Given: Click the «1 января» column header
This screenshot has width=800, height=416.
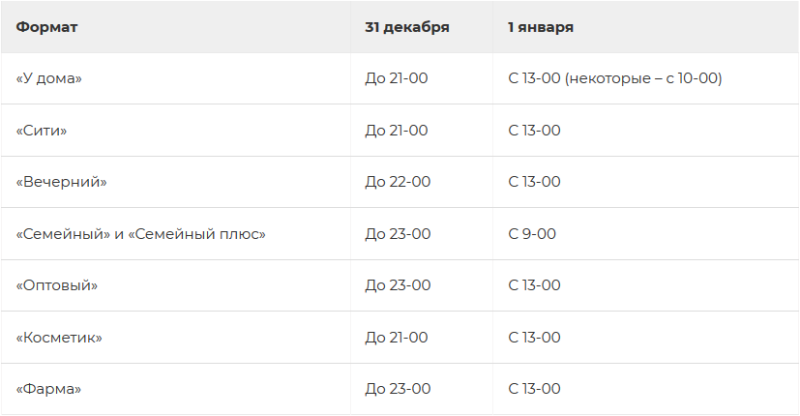Looking at the screenshot, I should coord(540,28).
